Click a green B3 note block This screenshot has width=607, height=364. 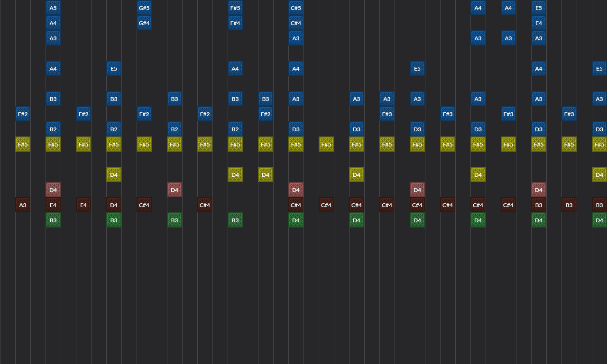[53, 220]
